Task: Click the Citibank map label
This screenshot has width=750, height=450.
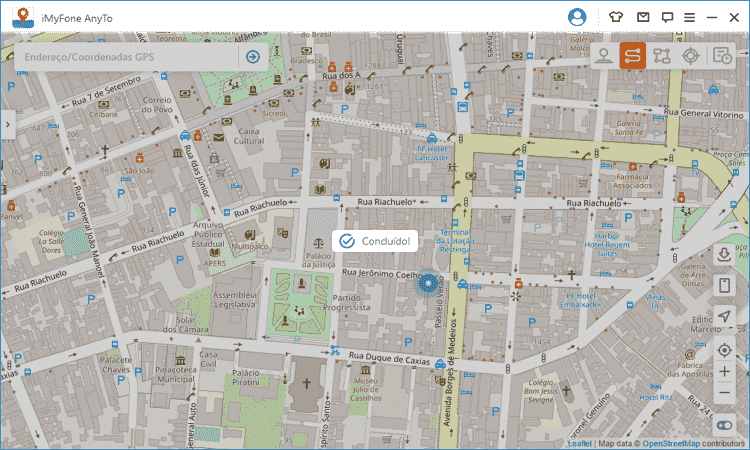Action: [103, 114]
